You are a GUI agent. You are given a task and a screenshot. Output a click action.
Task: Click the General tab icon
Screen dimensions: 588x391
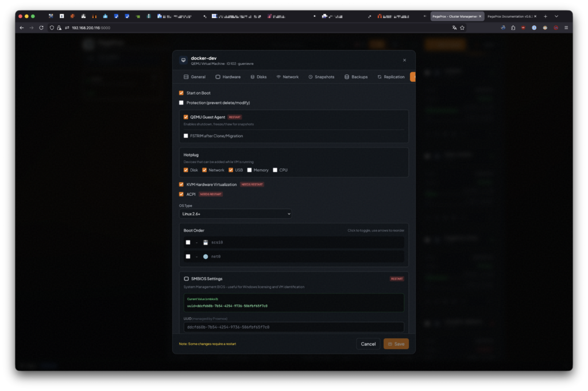(x=186, y=77)
